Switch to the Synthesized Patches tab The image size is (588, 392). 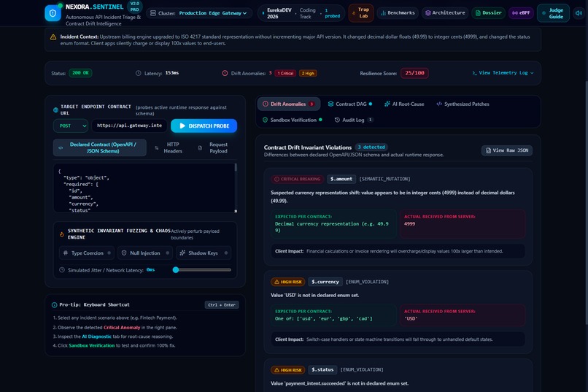(x=463, y=104)
